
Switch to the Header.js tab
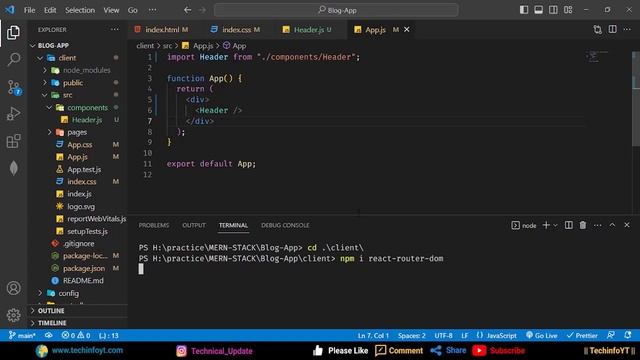[x=309, y=29]
